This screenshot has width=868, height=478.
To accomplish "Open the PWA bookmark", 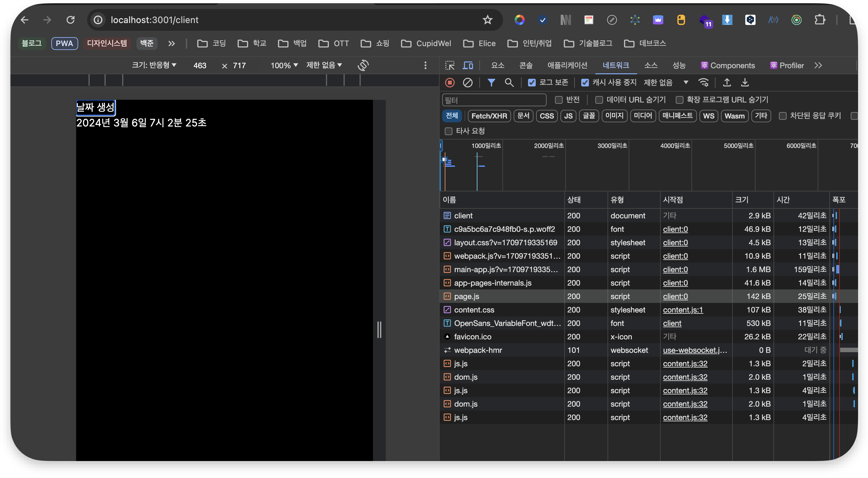I will click(64, 44).
